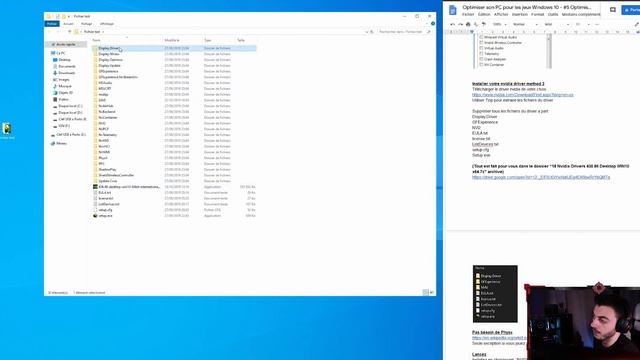This screenshot has height=360, width=640.
Task: Open quick access toolbar customize dropdown
Action: (69, 16)
